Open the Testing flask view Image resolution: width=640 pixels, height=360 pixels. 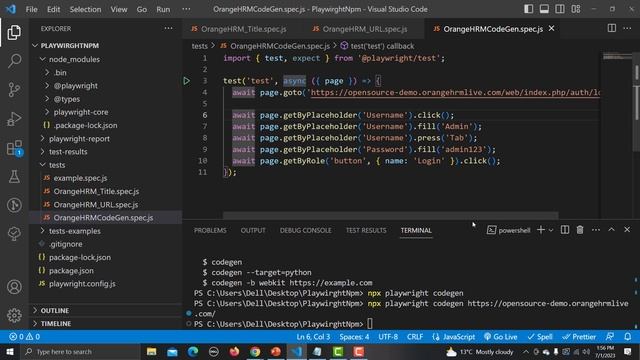pyautogui.click(x=14, y=177)
